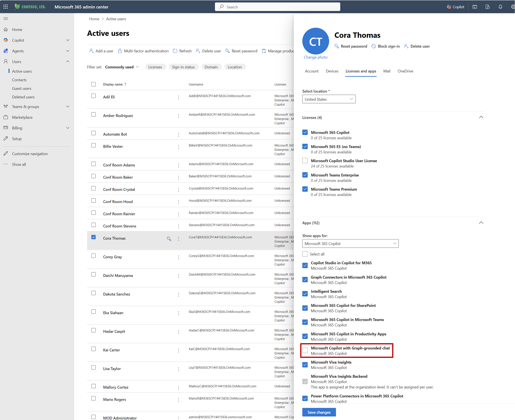Click the key icon in Cora Thomas row
The width and height of the screenshot is (515, 420).
[169, 239]
